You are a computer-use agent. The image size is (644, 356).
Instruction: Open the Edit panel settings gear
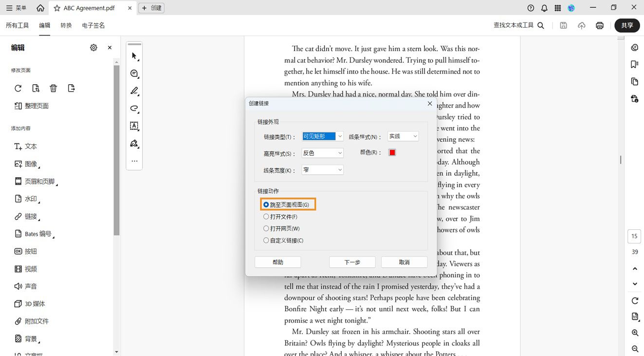point(93,47)
